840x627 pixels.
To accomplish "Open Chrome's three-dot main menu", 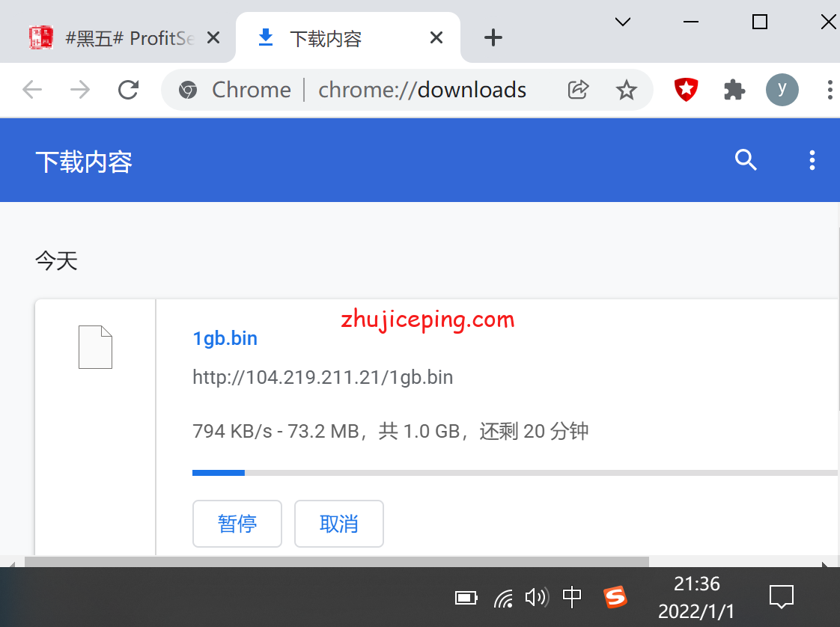I will [830, 90].
